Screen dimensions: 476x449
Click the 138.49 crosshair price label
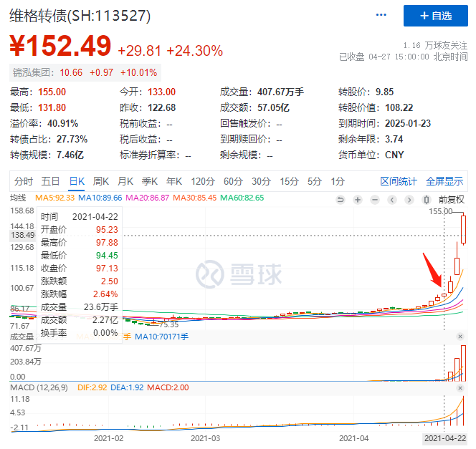pyautogui.click(x=22, y=235)
